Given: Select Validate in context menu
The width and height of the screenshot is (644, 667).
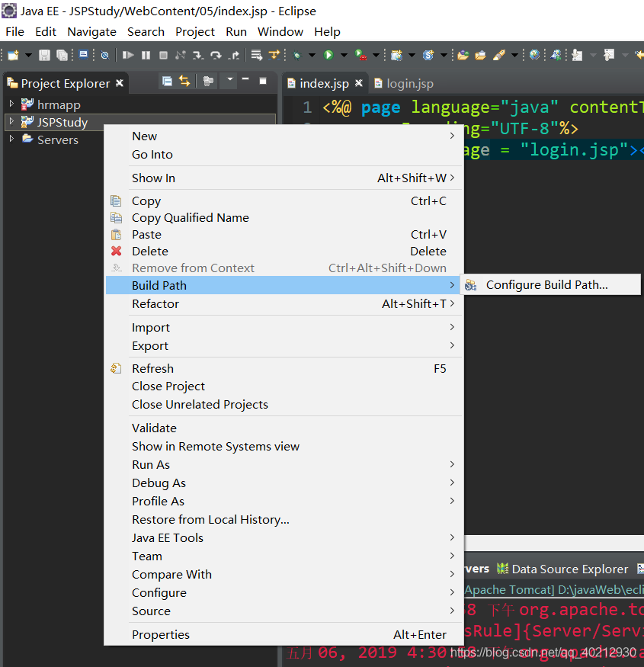Looking at the screenshot, I should tap(284, 428).
